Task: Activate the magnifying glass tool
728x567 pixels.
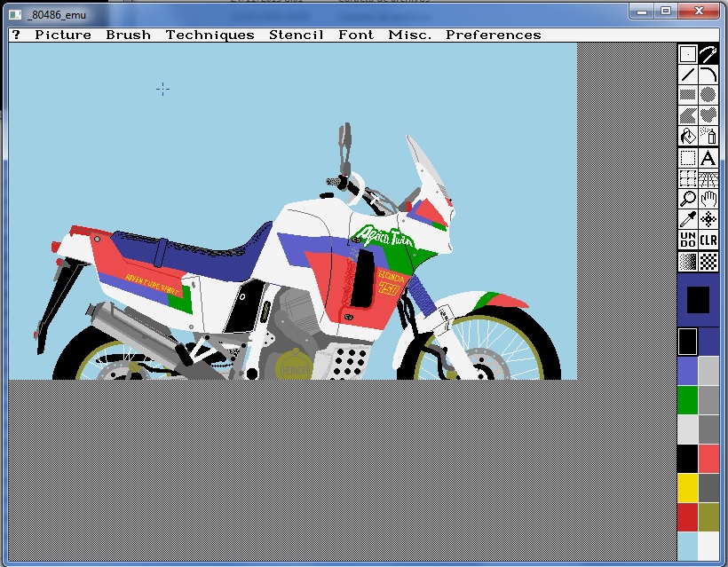Action: click(x=688, y=199)
